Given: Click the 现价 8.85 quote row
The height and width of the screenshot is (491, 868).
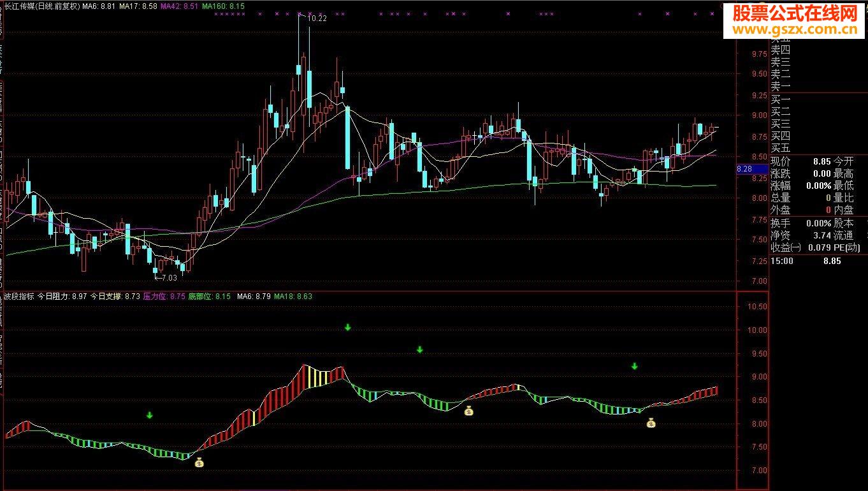Looking at the screenshot, I should [x=801, y=161].
